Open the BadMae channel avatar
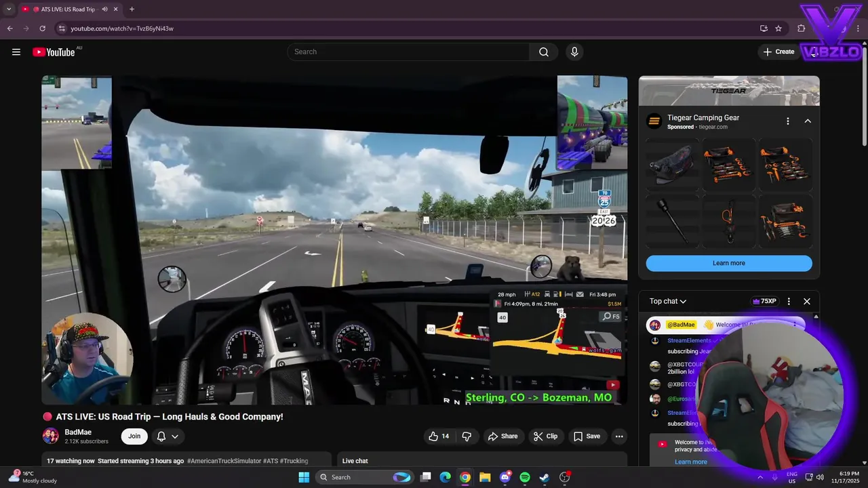This screenshot has width=868, height=488. pos(50,436)
